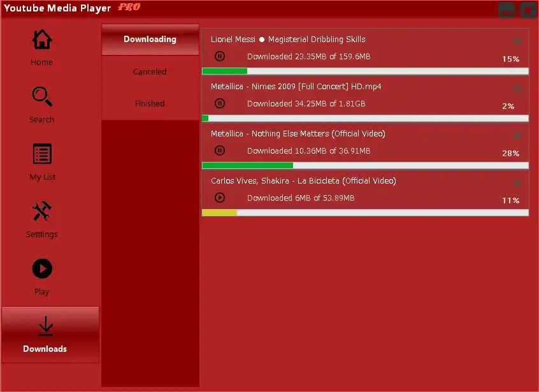The height and width of the screenshot is (392, 539).
Task: Select the Downloads sidebar button
Action: pos(50,335)
